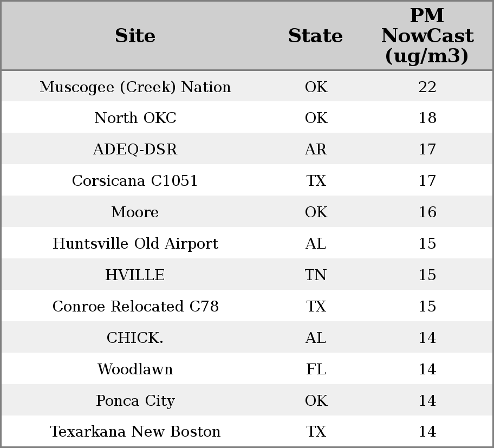Click the State column header
This screenshot has width=494, height=448.
[315, 36]
